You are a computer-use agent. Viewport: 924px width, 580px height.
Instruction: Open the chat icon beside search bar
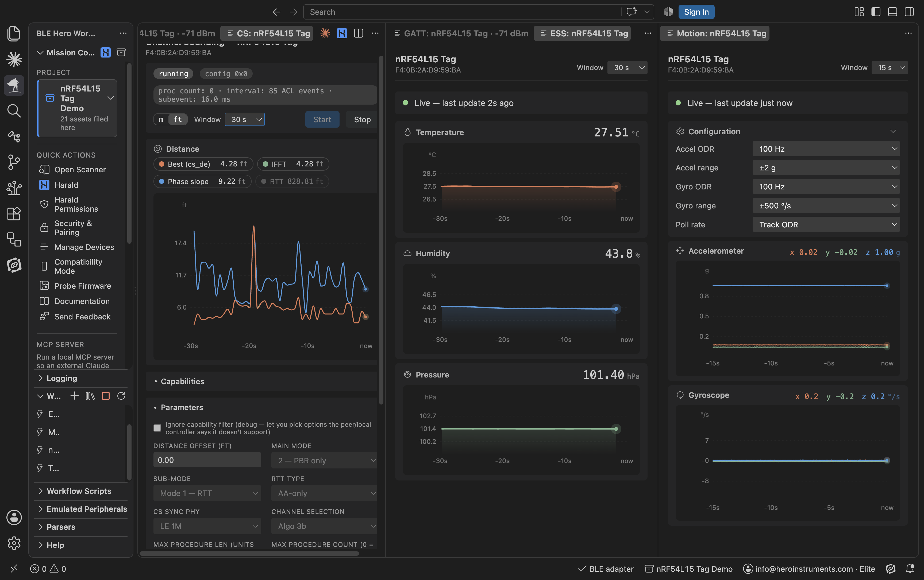(632, 12)
